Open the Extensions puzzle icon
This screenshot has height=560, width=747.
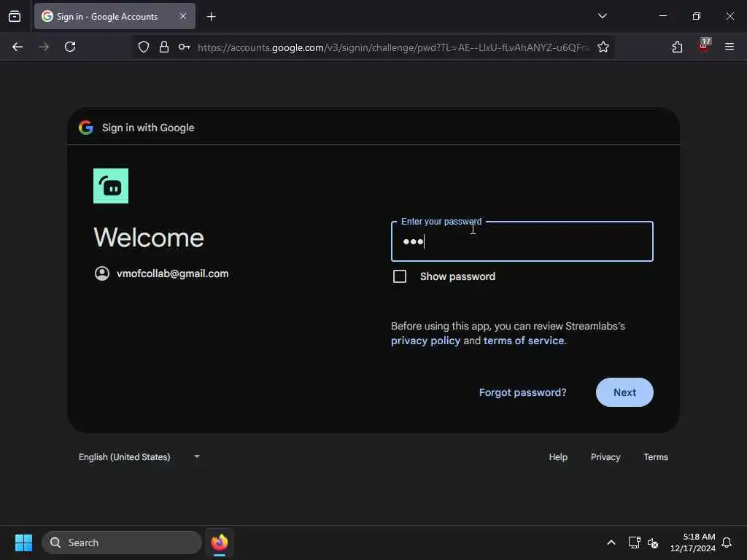coord(677,47)
